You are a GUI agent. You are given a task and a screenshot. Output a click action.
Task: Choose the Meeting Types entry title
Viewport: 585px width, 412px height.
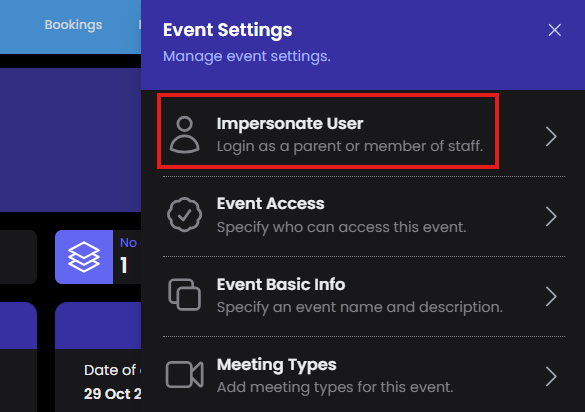[x=276, y=365]
